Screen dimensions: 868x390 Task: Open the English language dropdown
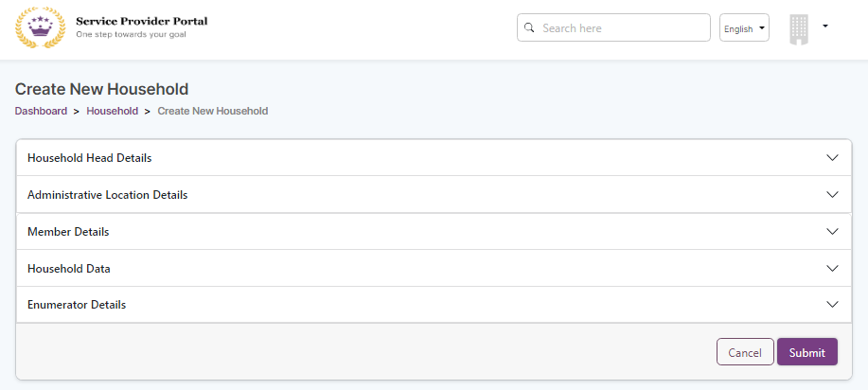tap(744, 28)
